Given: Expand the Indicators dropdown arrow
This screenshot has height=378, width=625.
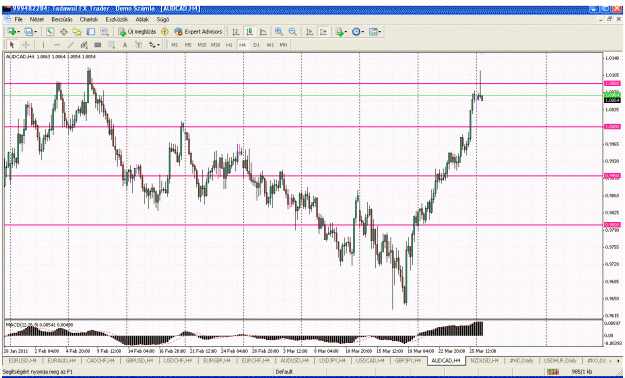Looking at the screenshot, I should tap(346, 32).
